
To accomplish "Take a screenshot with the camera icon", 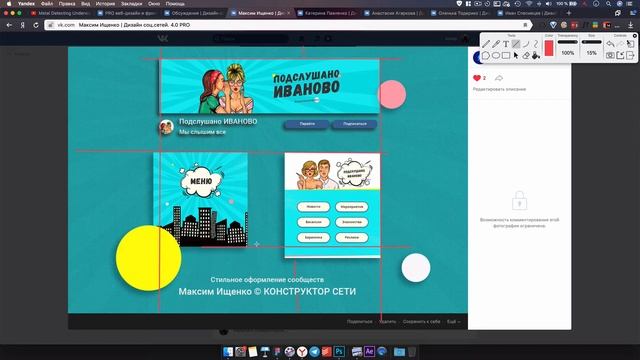I will point(610,55).
